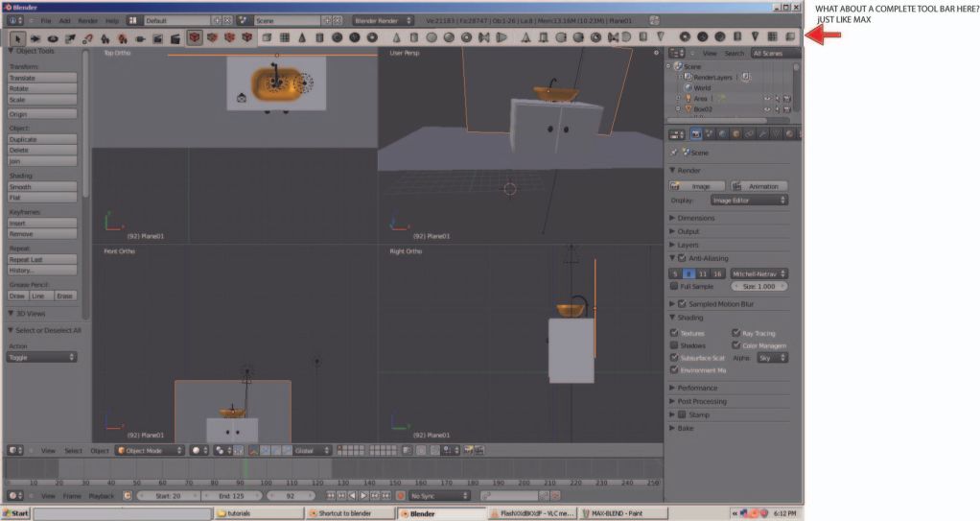Click the viewport shading sphere selector
980x521 pixels.
199,450
